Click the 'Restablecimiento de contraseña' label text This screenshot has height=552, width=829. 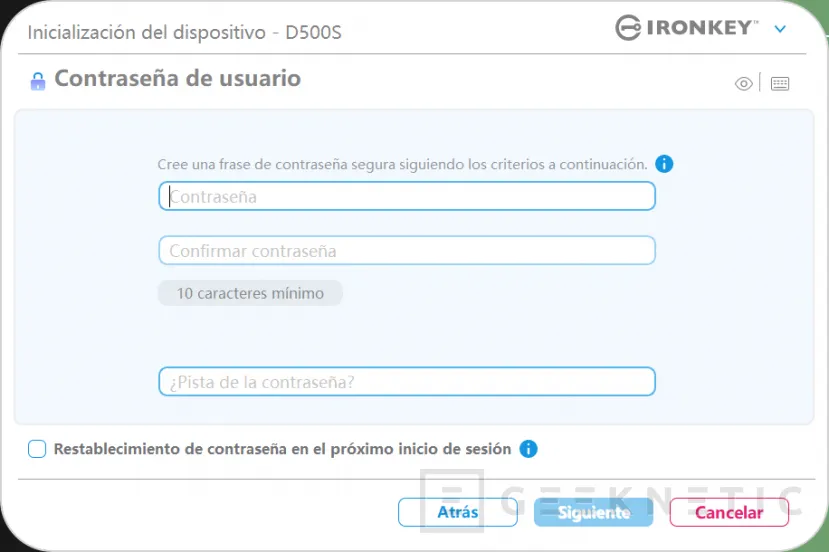coord(282,449)
